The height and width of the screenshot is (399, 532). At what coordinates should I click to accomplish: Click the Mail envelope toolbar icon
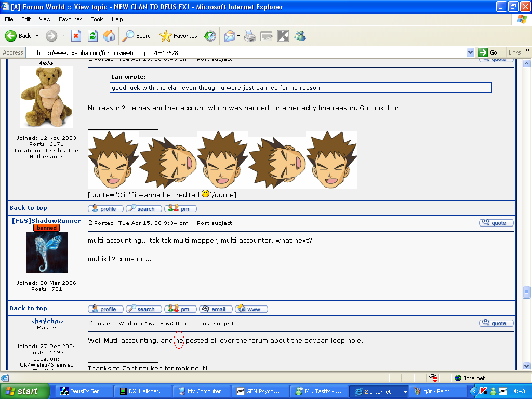point(230,36)
